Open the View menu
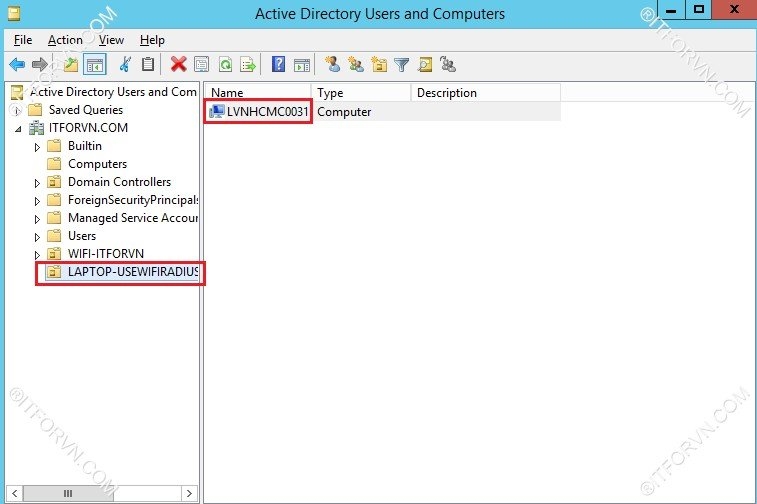The image size is (757, 504). (111, 40)
